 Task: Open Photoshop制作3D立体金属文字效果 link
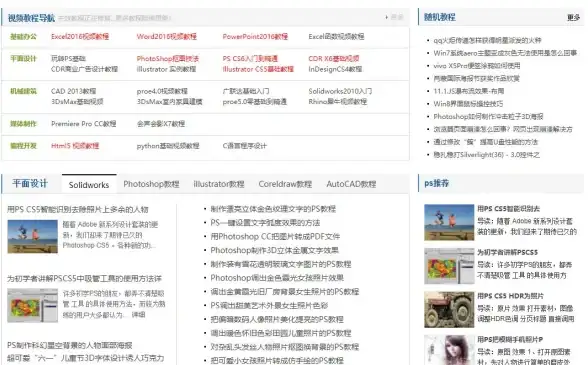click(274, 250)
